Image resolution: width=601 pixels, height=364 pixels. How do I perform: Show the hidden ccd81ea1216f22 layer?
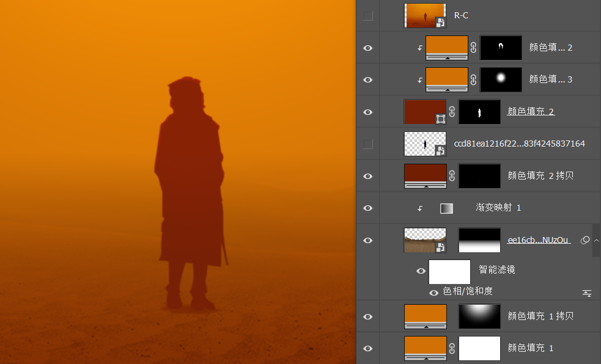point(367,144)
